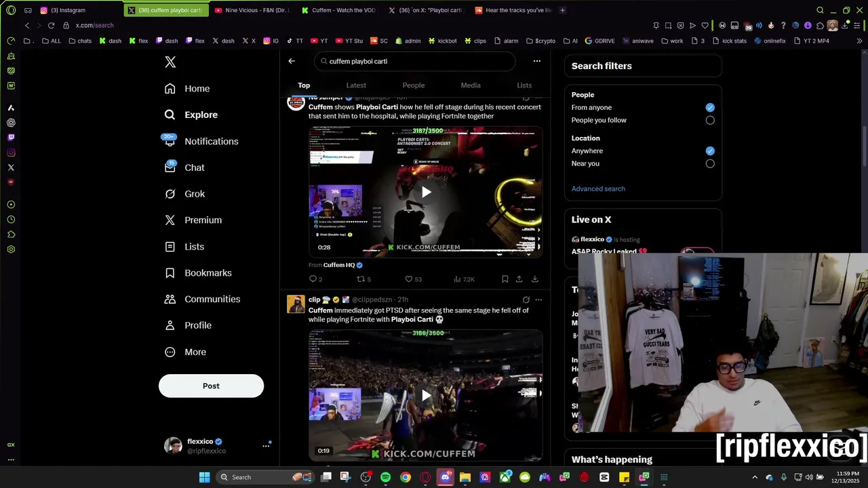This screenshot has width=868, height=488.
Task: Open the GDRIVE bookmark
Action: click(599, 41)
